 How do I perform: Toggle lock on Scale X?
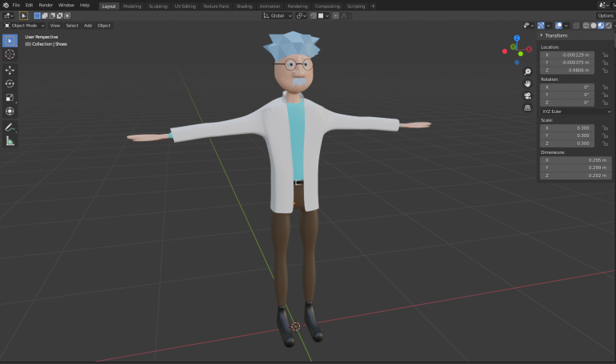point(605,128)
